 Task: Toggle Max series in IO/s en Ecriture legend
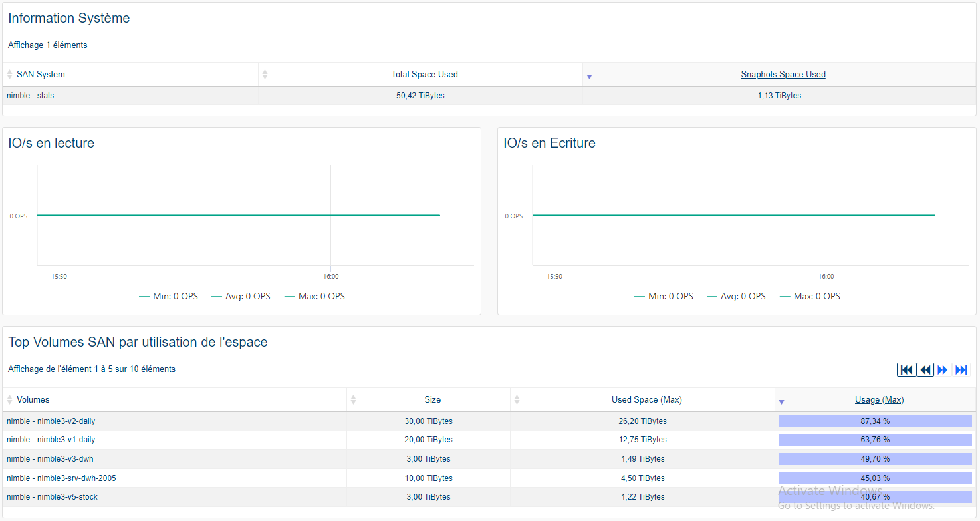pos(810,296)
